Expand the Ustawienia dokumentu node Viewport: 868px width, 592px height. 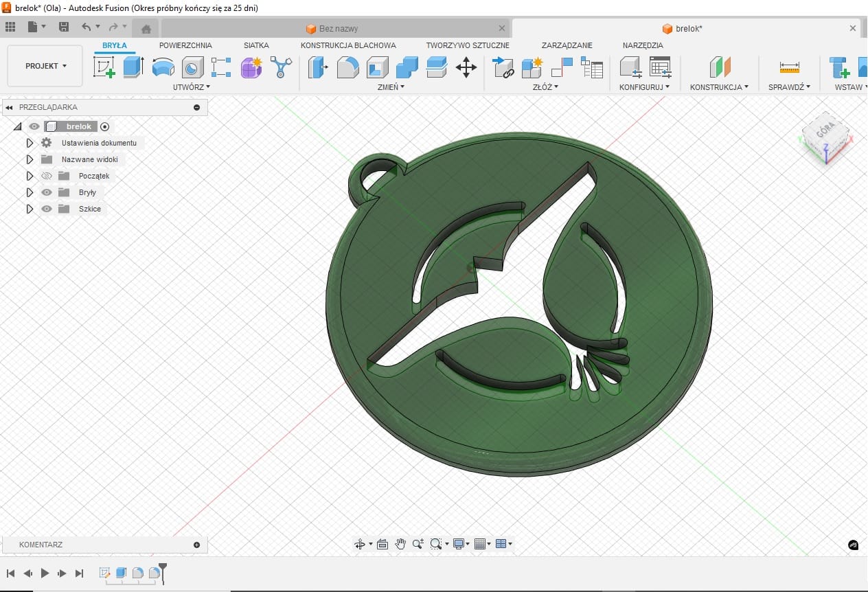point(30,143)
